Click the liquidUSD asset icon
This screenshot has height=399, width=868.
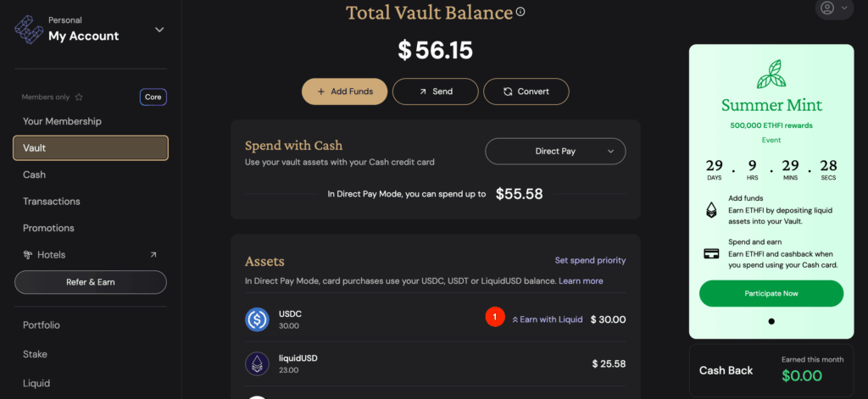(257, 363)
